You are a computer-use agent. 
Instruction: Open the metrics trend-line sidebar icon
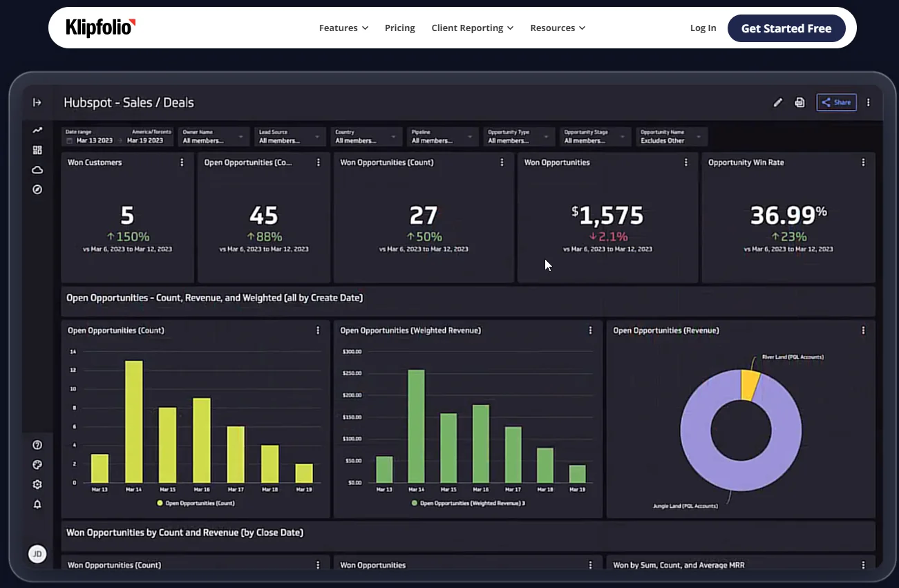point(37,130)
